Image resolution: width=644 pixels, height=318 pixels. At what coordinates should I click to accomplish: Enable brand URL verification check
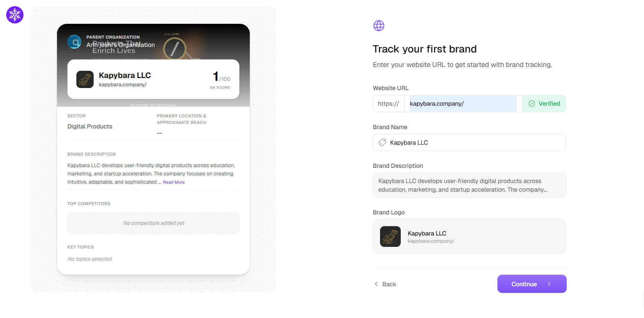point(544,103)
